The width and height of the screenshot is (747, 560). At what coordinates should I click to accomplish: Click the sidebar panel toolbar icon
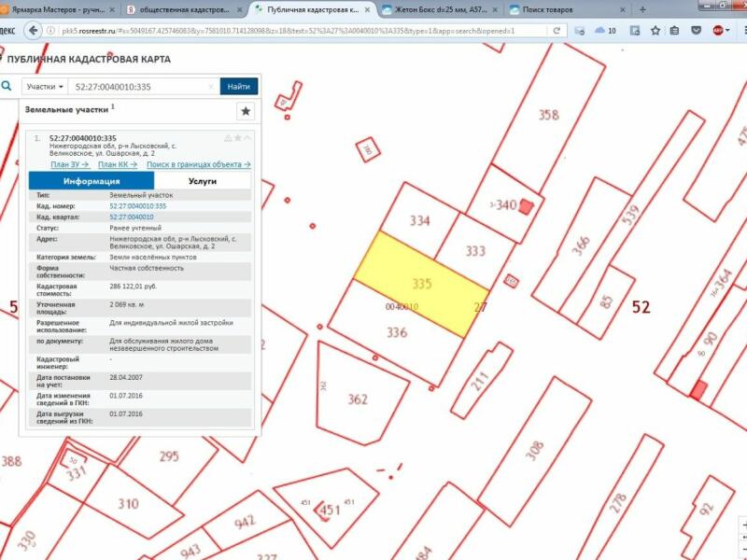tap(635, 31)
